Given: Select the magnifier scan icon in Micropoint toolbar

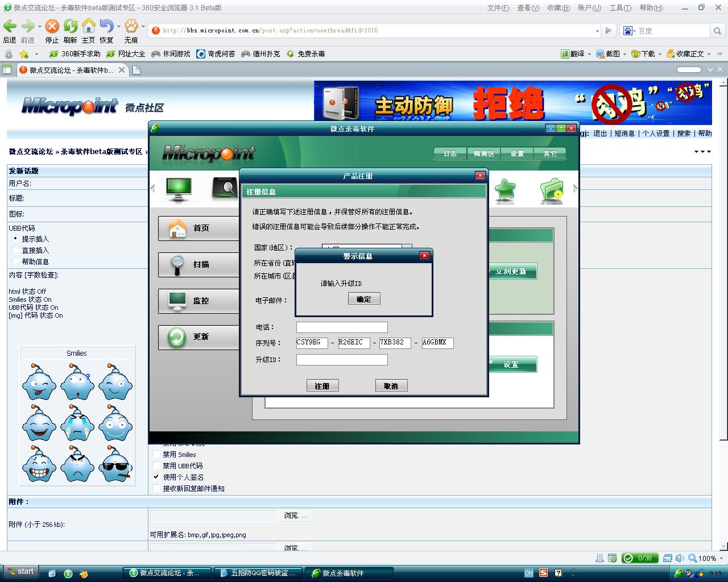Looking at the screenshot, I should click(225, 189).
